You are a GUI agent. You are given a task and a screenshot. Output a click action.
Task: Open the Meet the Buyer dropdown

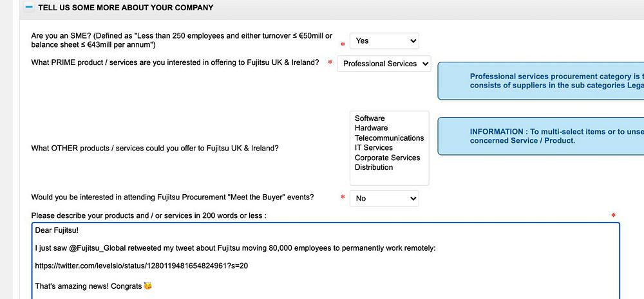pos(384,199)
